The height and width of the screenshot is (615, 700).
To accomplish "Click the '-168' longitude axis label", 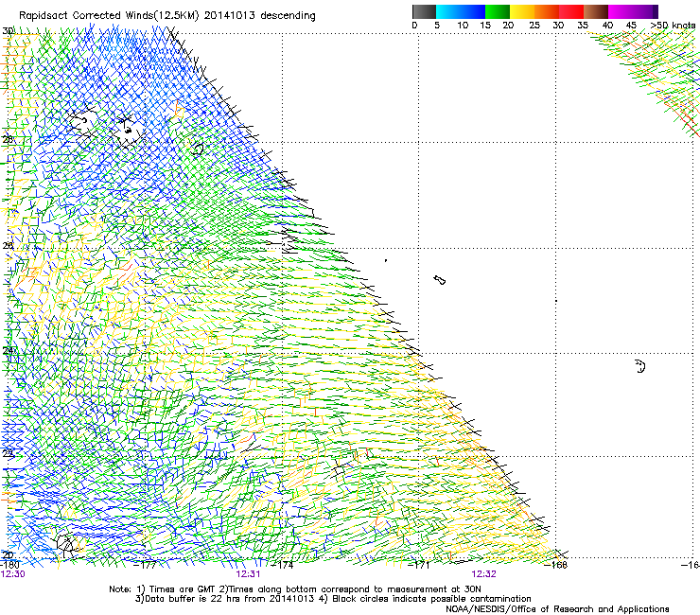I will coord(556,565).
